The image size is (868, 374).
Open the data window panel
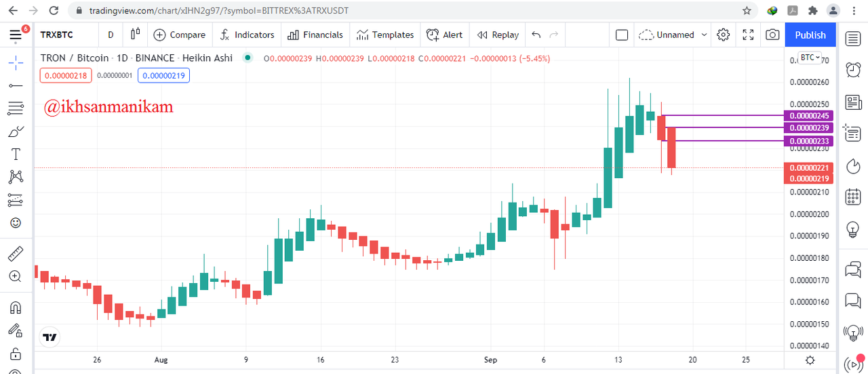pyautogui.click(x=852, y=133)
